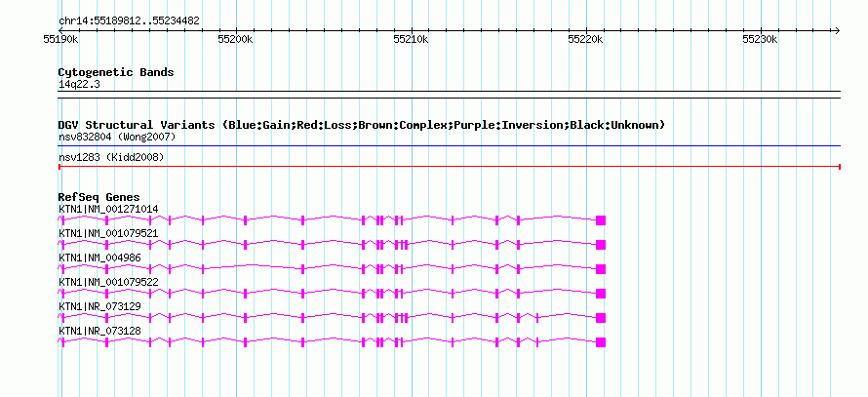Select the DGV Structural Variants track title

pos(362,125)
